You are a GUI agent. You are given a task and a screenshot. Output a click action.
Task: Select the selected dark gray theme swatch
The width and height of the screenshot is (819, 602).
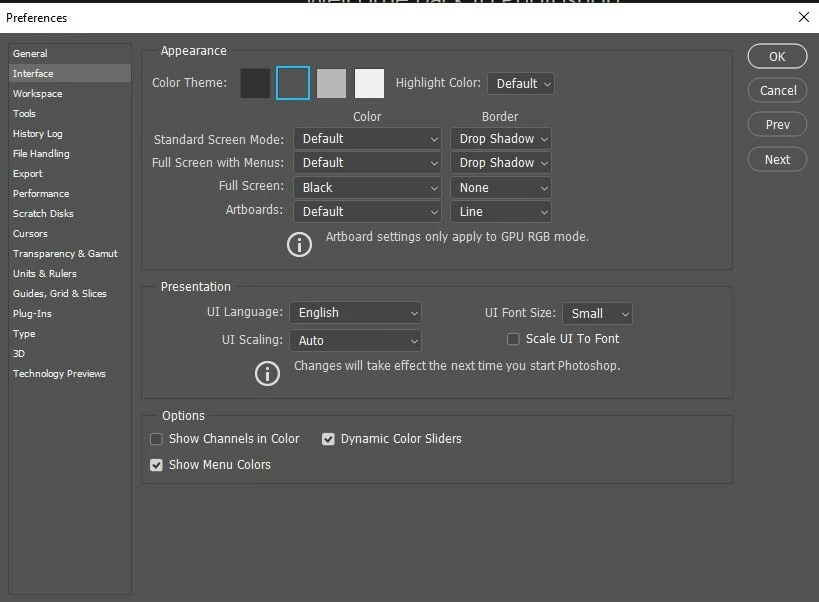[293, 83]
